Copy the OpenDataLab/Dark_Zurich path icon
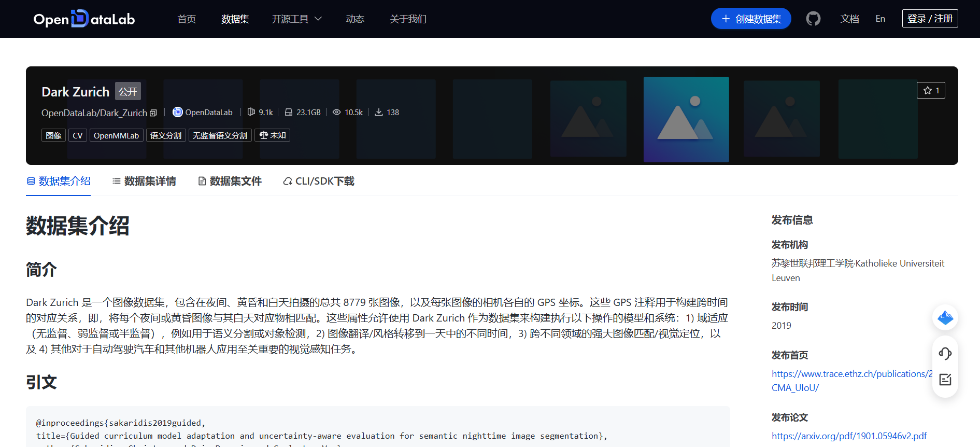The image size is (980, 447). pos(153,113)
